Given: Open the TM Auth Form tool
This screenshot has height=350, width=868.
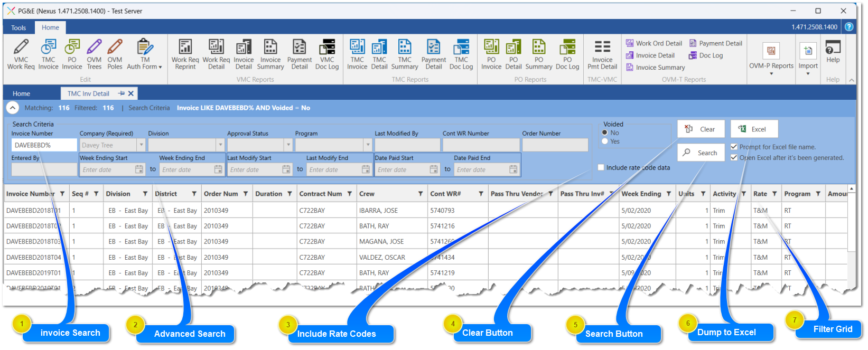Looking at the screenshot, I should [x=144, y=54].
